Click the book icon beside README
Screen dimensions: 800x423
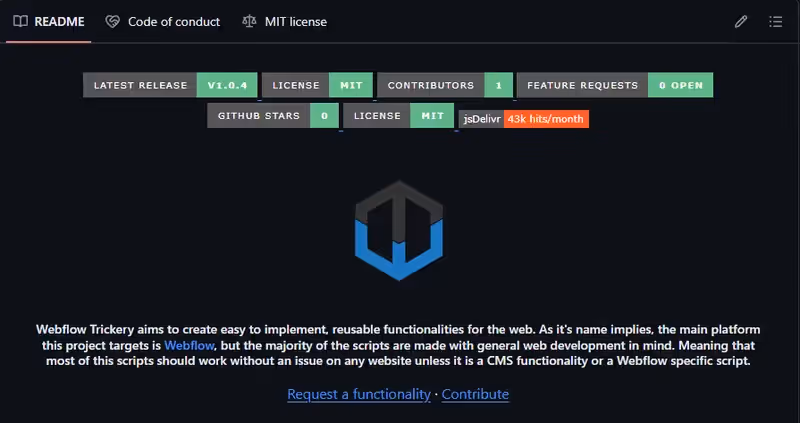pyautogui.click(x=20, y=21)
